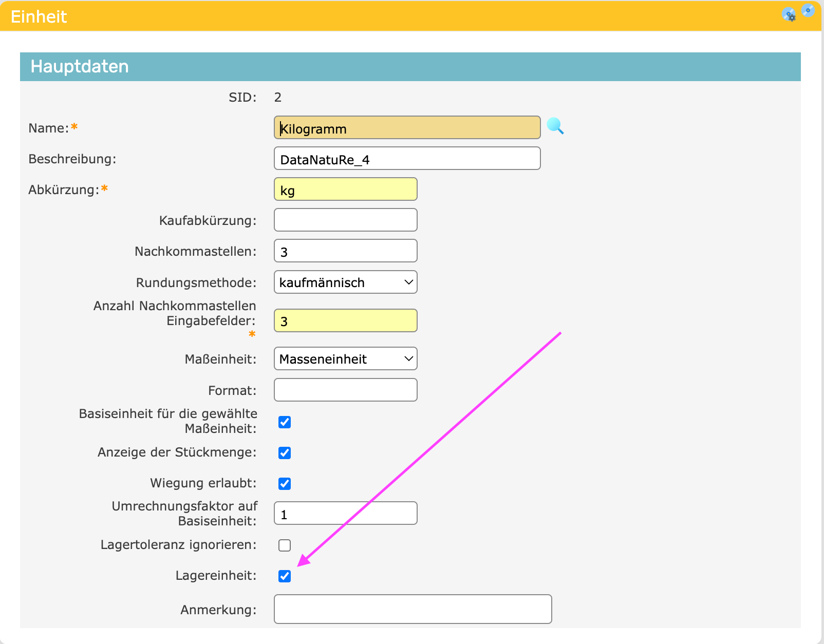The width and height of the screenshot is (824, 644).
Task: Click into the Beschreibung text field
Action: click(407, 159)
